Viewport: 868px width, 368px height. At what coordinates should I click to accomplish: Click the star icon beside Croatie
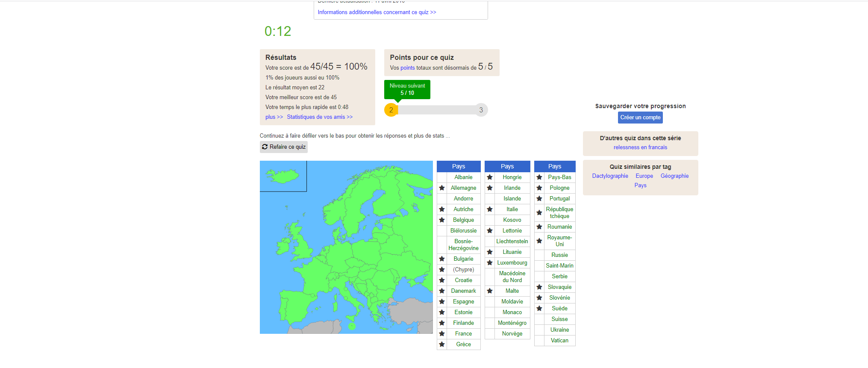[x=442, y=280]
